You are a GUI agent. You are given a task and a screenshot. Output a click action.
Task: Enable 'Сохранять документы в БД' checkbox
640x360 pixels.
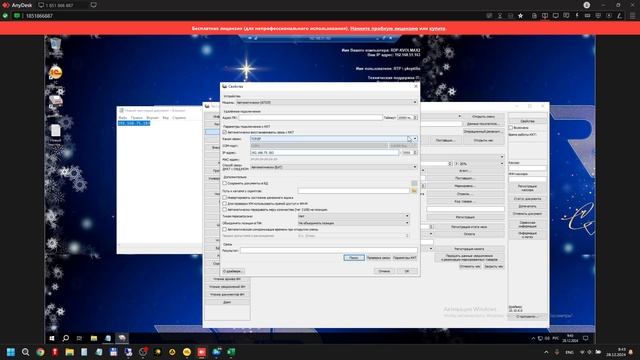(x=224, y=183)
